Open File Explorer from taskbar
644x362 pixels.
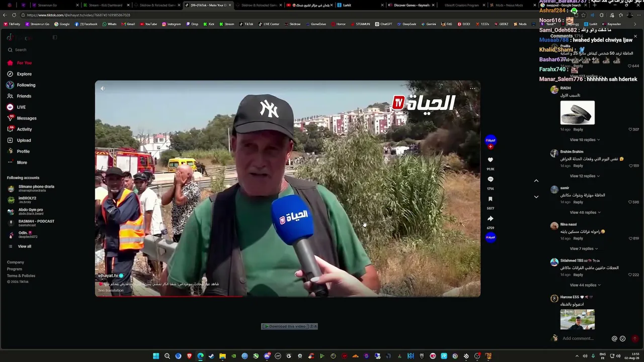(222, 356)
